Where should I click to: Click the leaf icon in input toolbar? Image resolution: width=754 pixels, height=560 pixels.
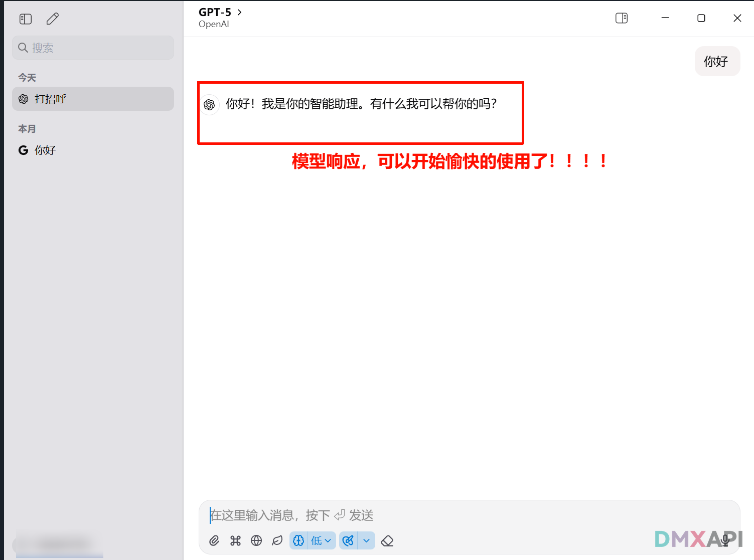(277, 540)
